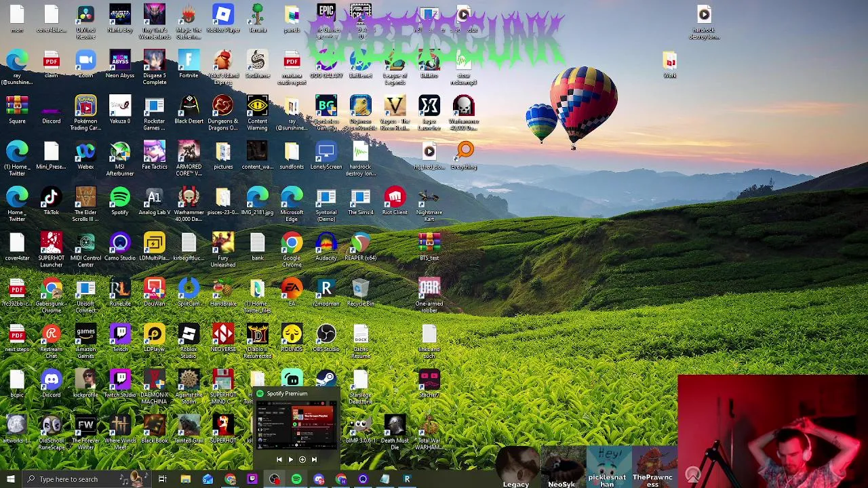Open the Windows Start menu
The height and width of the screenshot is (488, 868).
pos(10,479)
